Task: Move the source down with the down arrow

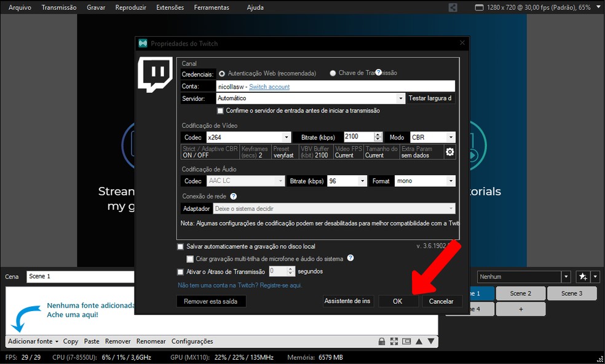Action: point(431,341)
